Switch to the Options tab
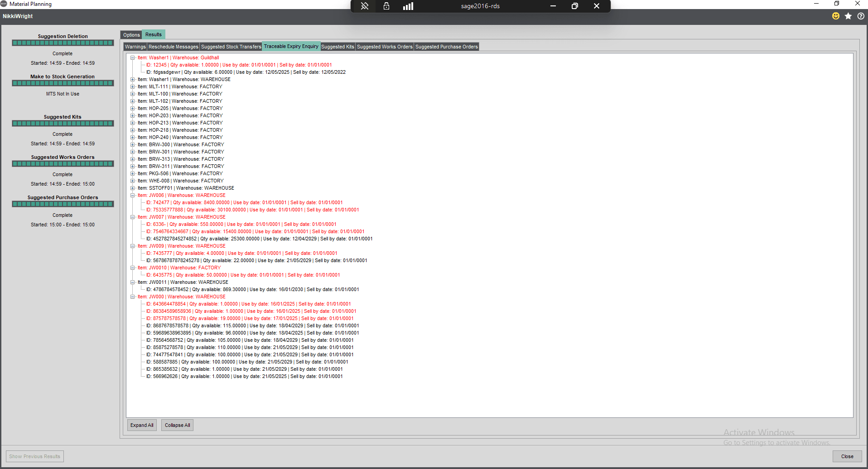 (x=131, y=35)
